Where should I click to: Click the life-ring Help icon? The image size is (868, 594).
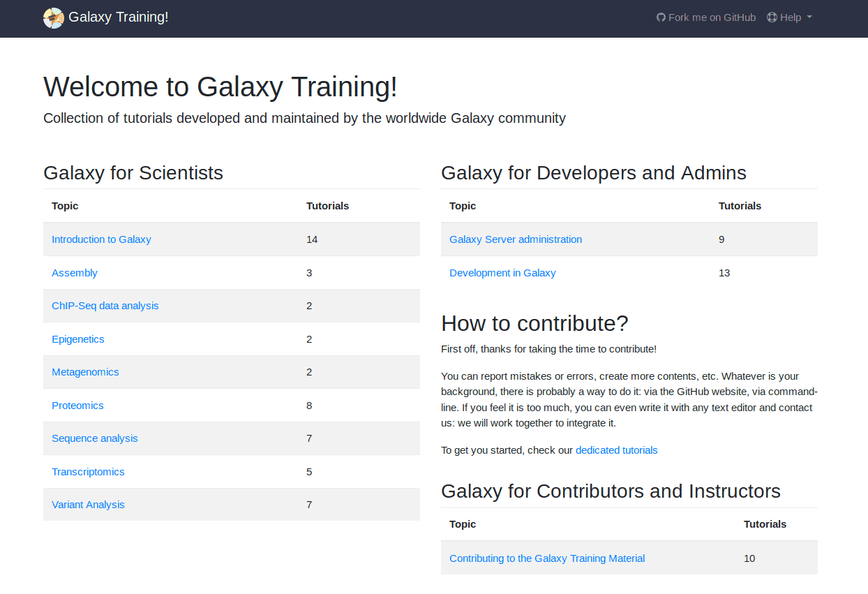[x=770, y=17]
